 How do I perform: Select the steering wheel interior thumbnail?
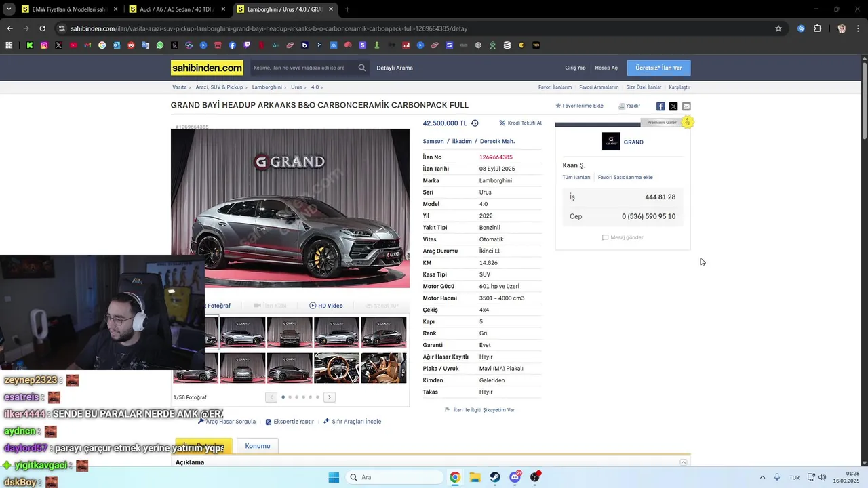[x=336, y=368]
